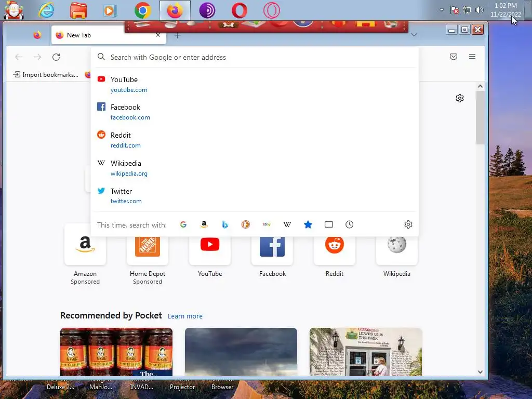Screen dimensions: 532x399
Task: Open the media player taskbar icon
Action: (110, 10)
